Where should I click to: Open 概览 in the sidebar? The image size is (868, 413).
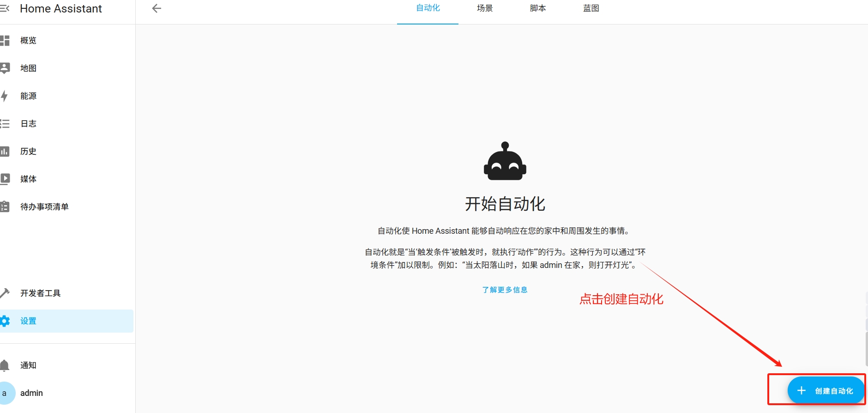[66, 41]
